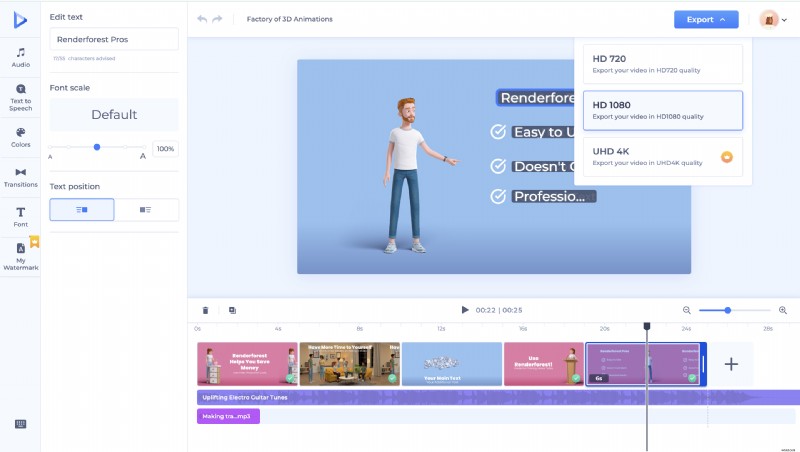Zoom out the timeline

[687, 310]
